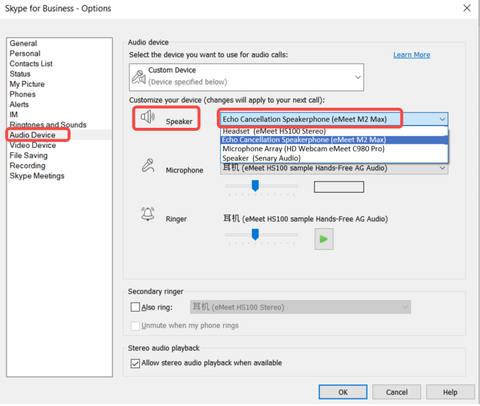Click the Custom Device headset icon
480x406 pixels.
point(139,77)
